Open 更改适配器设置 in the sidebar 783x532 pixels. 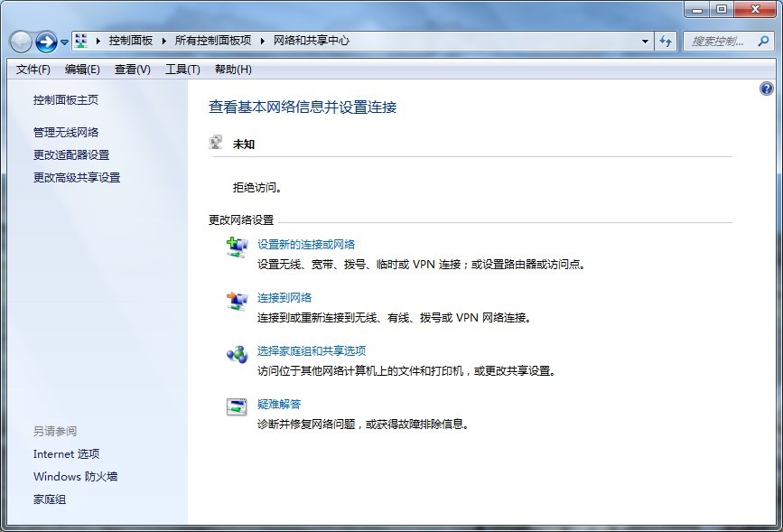(71, 154)
